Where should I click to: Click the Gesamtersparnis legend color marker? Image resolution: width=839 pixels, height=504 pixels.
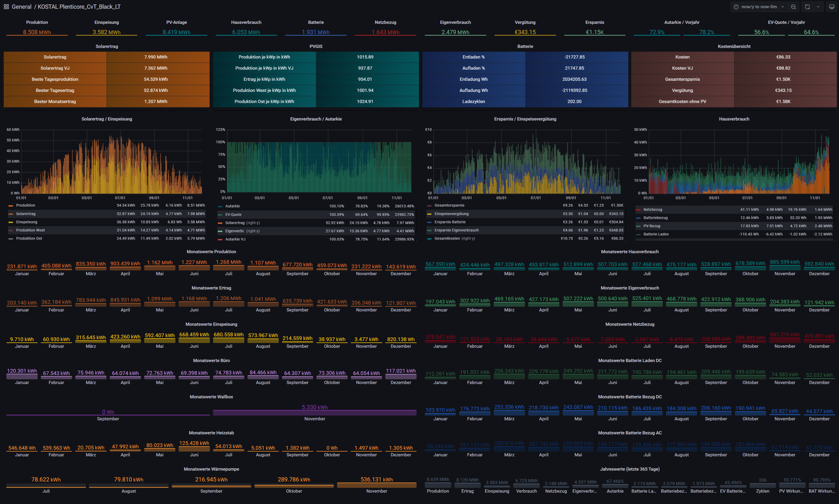[x=429, y=206]
